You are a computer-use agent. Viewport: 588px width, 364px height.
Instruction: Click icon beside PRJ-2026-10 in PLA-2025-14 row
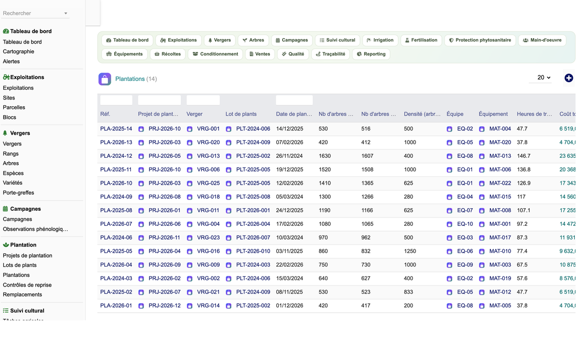point(141,129)
